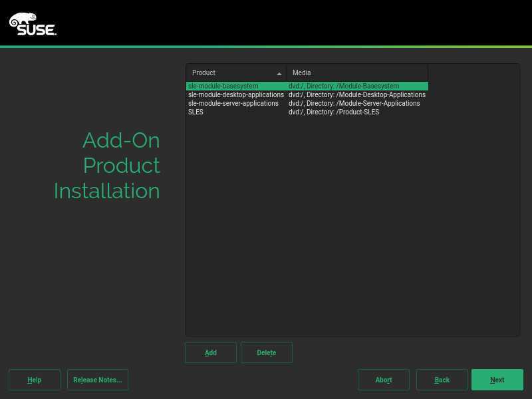
Task: Delete the selected add-on product
Action: click(267, 352)
